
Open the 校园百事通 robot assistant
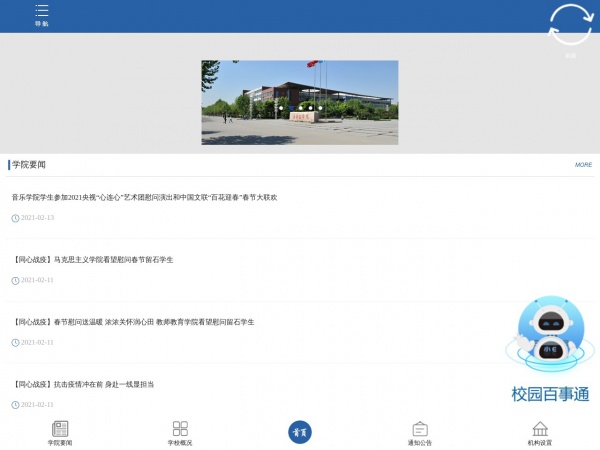(x=551, y=350)
